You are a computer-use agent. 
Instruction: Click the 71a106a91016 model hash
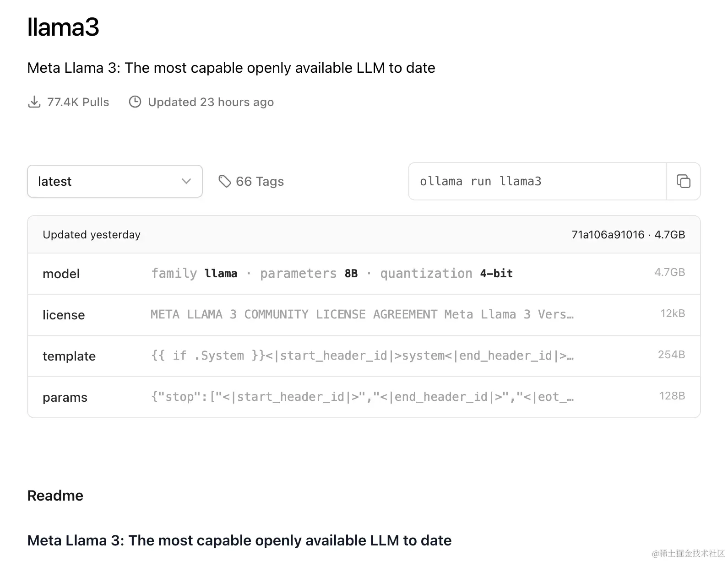[x=608, y=235]
